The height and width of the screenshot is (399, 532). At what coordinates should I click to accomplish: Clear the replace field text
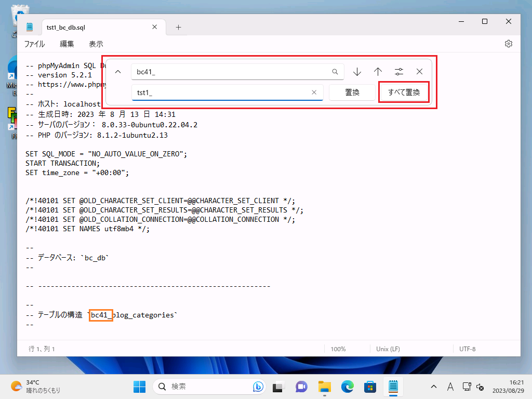[x=314, y=92]
